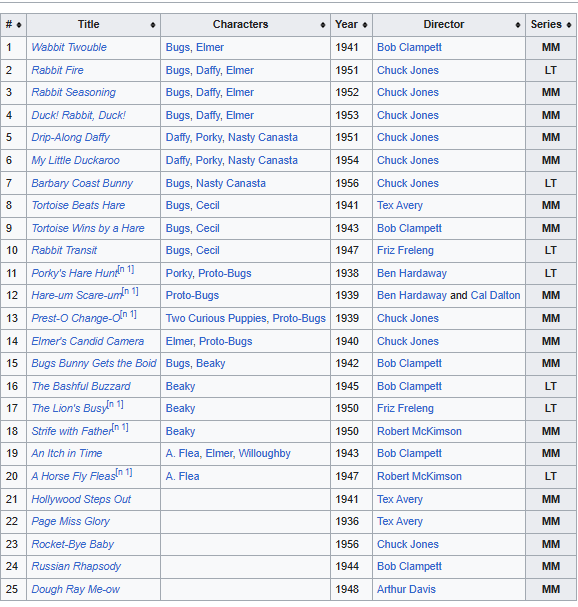Image resolution: width=578 pixels, height=607 pixels.
Task: Click the Two Curious Puppies character link
Action: tap(216, 318)
